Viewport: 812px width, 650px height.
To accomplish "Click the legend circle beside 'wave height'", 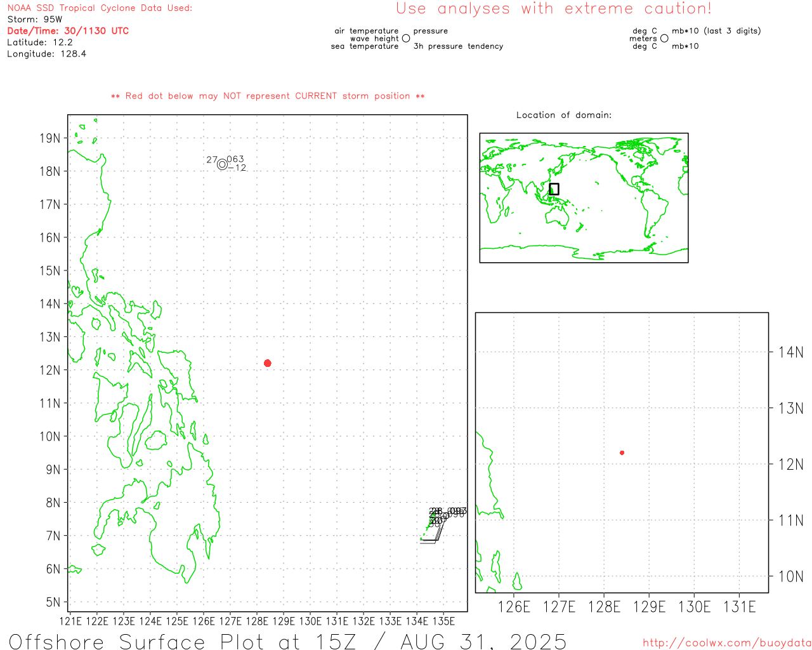I will tap(406, 39).
